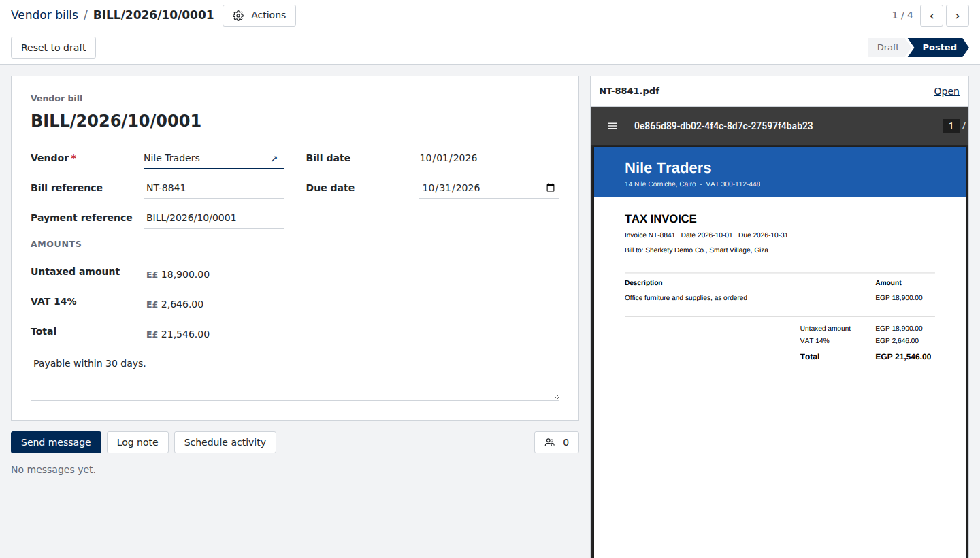Image resolution: width=980 pixels, height=558 pixels.
Task: Click Office furniture description line in PDF
Action: (x=686, y=298)
